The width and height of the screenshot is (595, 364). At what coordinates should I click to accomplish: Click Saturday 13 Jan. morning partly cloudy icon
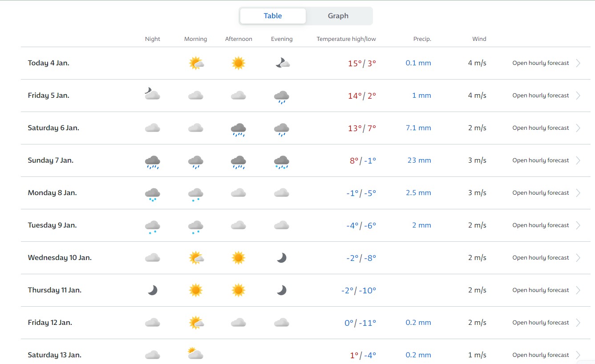click(195, 354)
